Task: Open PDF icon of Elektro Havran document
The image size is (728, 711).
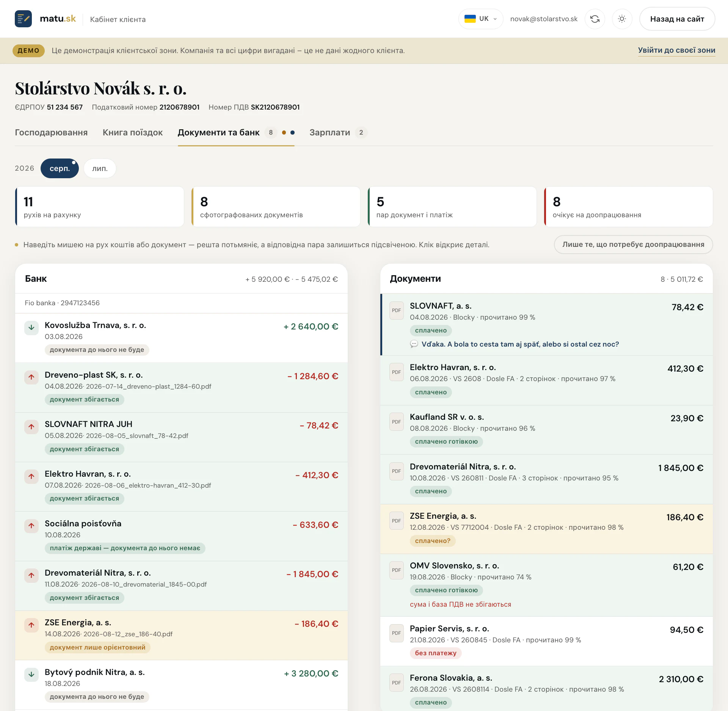Action: pos(397,372)
